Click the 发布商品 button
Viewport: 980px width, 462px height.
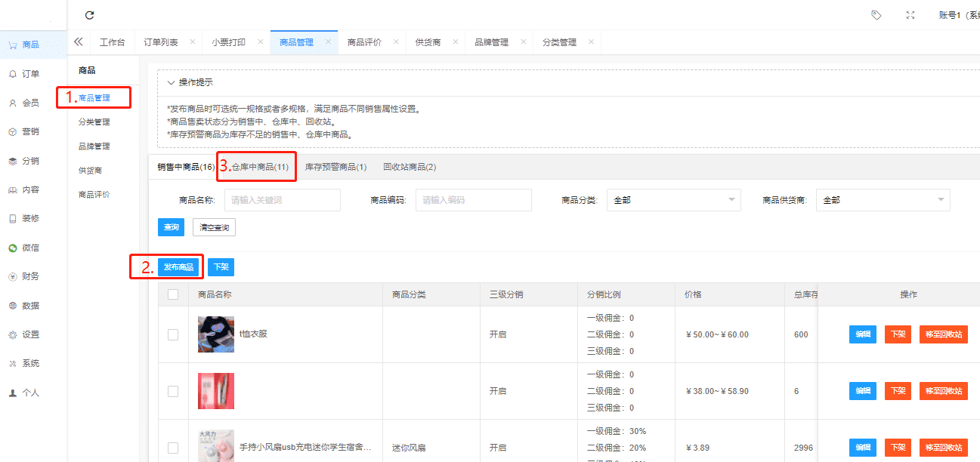pos(178,267)
